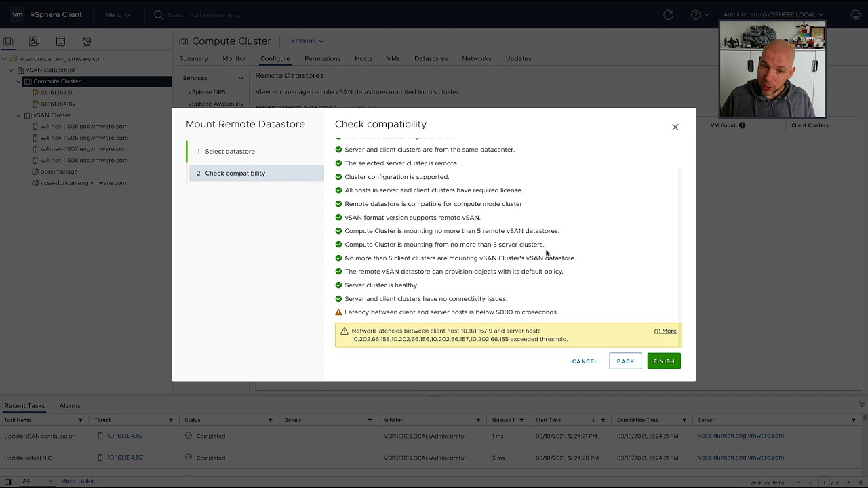Click the VM Count info icon
This screenshot has width=868, height=488.
click(x=742, y=125)
